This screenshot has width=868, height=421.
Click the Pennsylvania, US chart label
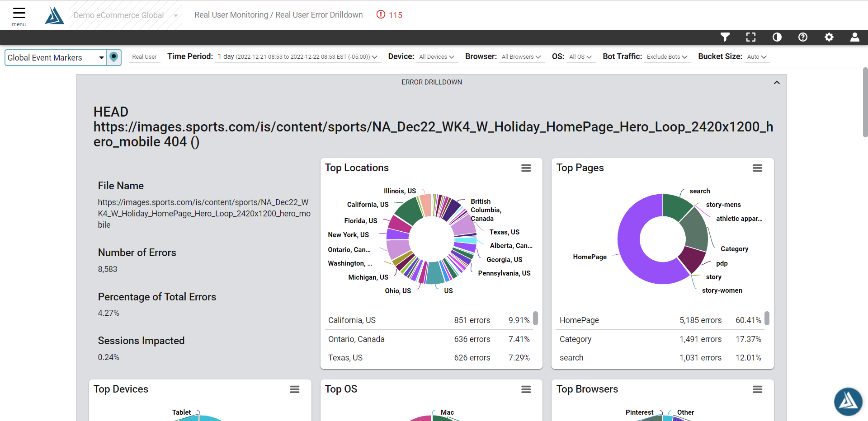504,273
